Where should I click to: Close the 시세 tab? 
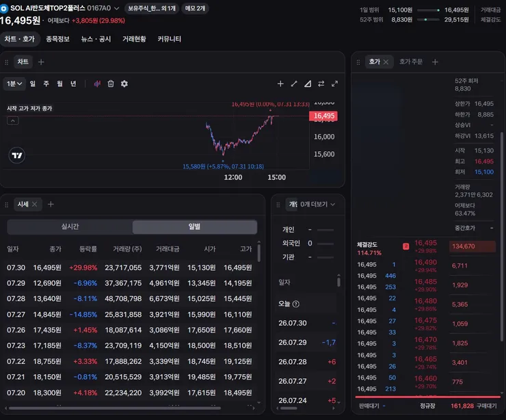tap(34, 205)
